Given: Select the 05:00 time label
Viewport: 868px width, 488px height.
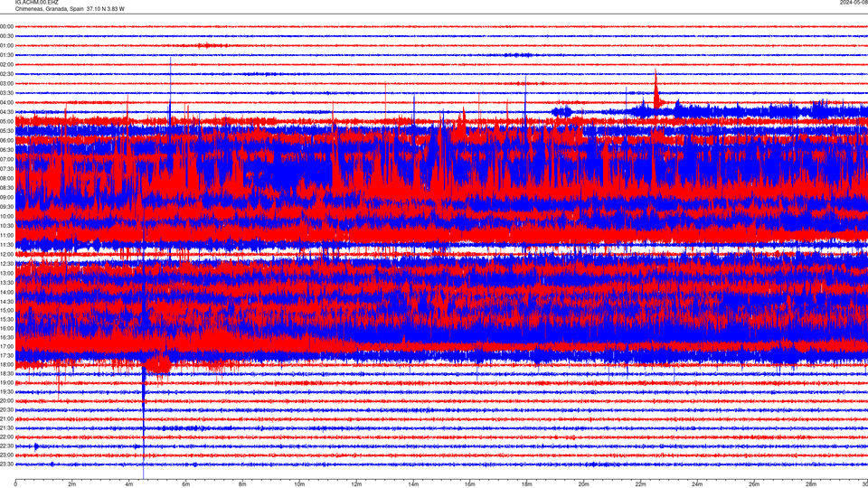Looking at the screenshot, I should (x=6, y=122).
